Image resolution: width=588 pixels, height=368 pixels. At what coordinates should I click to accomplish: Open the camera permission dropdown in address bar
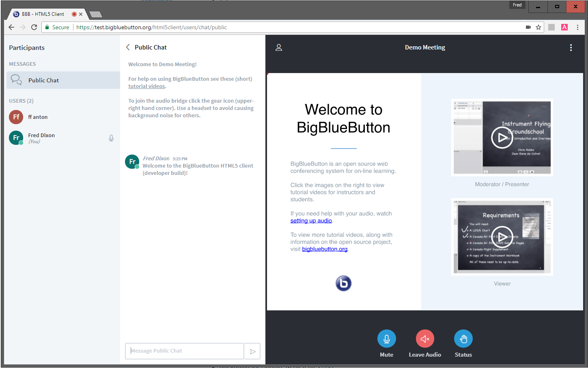pos(528,27)
